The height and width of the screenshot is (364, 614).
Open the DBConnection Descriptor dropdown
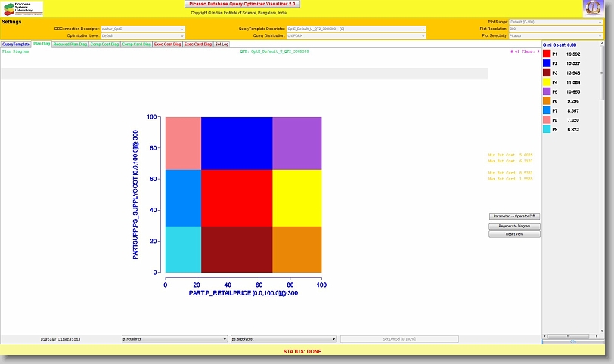pyautogui.click(x=143, y=29)
